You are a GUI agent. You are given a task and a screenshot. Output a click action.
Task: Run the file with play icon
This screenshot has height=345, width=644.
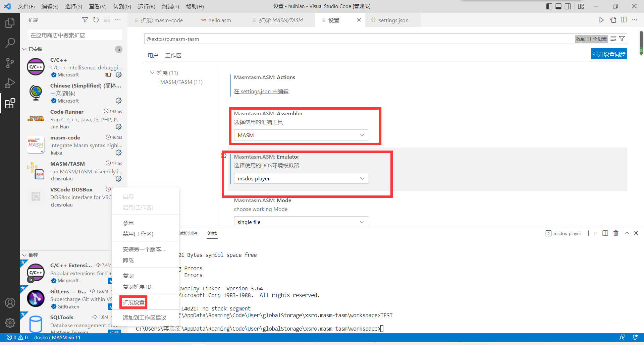pos(601,20)
